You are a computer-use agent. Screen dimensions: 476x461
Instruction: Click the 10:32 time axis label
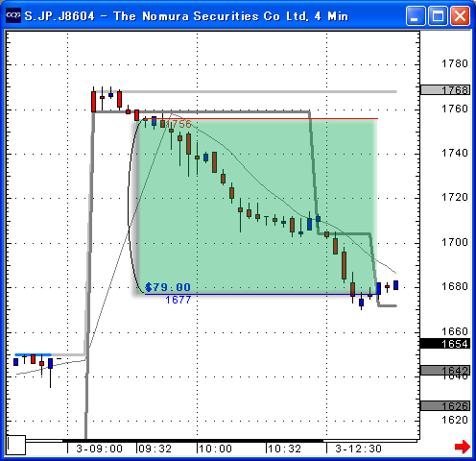coord(284,449)
